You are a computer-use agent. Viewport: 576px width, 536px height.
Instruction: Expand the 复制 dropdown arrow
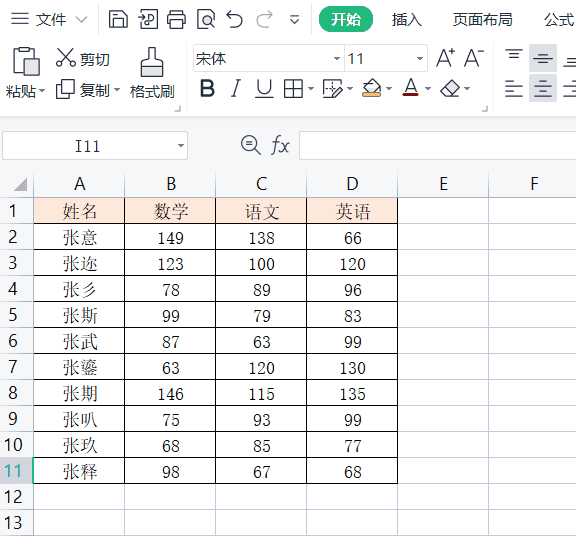point(117,89)
